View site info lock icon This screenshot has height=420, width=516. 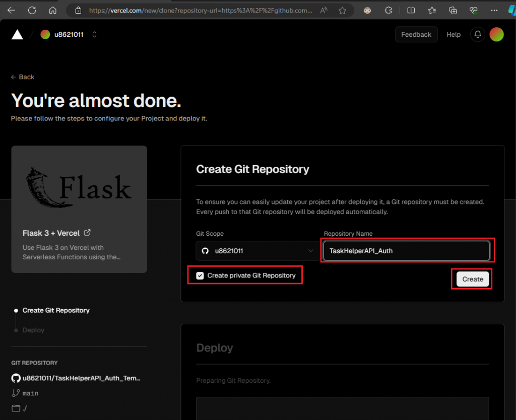click(78, 11)
